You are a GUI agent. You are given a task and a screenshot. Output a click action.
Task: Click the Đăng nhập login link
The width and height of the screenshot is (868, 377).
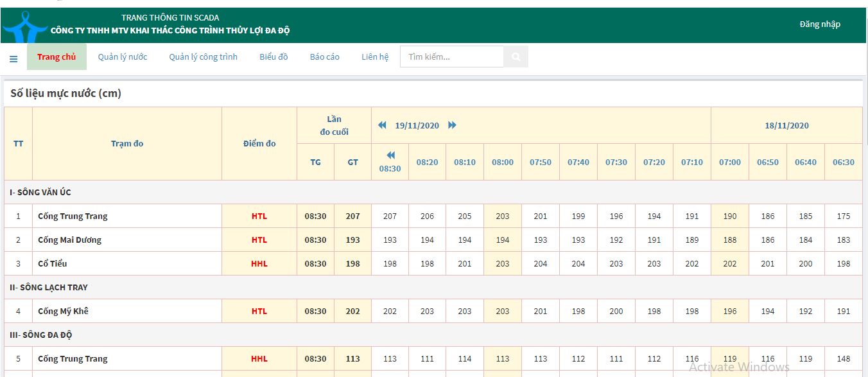click(819, 24)
